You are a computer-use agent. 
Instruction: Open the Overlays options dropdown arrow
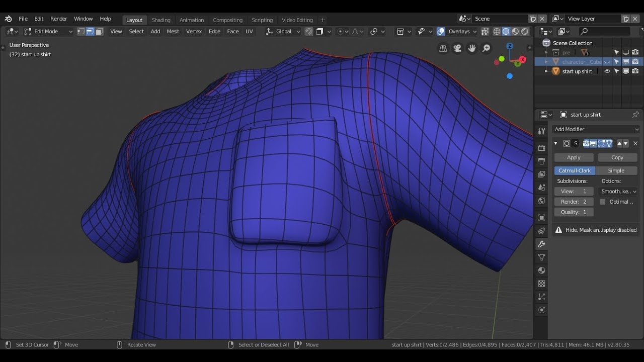point(474,31)
